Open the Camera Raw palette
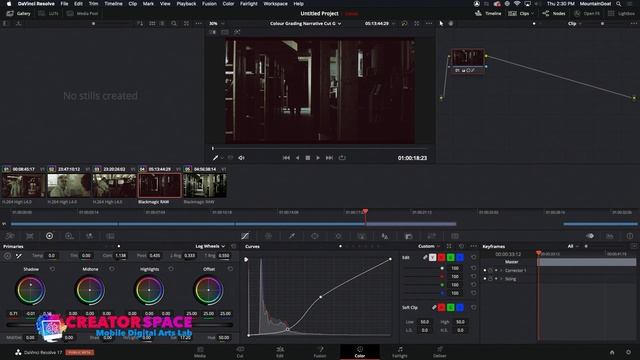This screenshot has height=360, width=640. [x=10, y=236]
